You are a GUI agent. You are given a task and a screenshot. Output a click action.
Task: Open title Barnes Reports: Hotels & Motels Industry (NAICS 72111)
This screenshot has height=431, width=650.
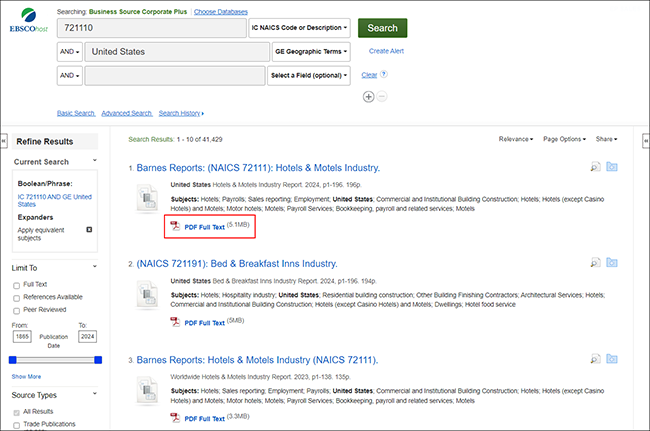[257, 360]
